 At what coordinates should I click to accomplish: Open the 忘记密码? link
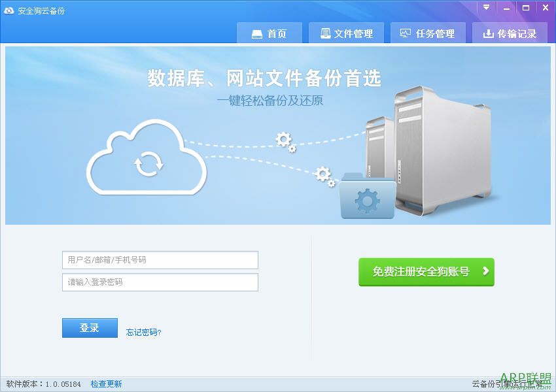tap(144, 332)
